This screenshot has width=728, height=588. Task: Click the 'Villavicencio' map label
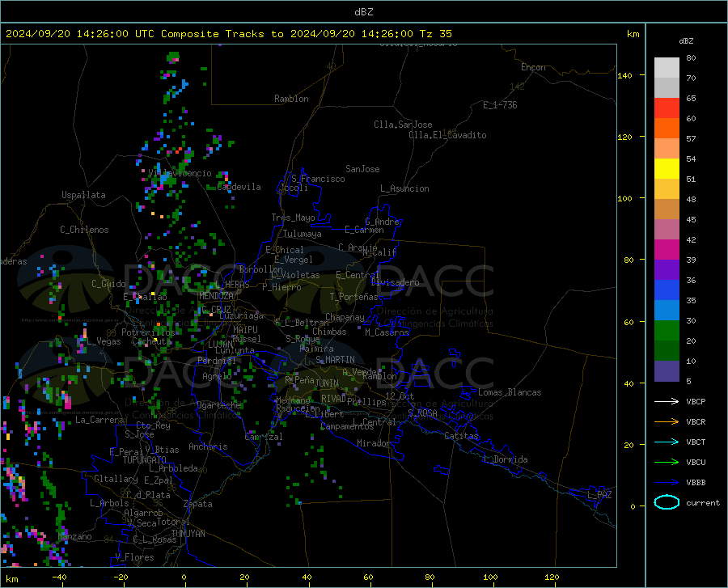click(x=180, y=173)
